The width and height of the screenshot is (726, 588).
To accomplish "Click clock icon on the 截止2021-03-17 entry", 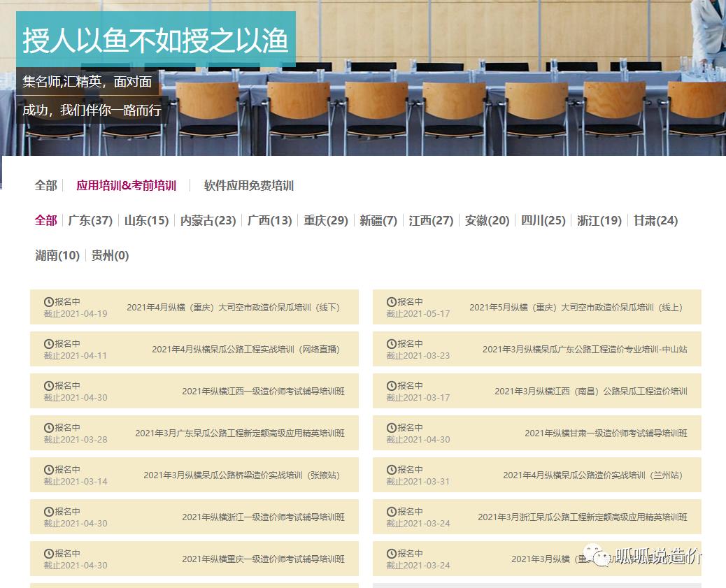I will click(390, 385).
